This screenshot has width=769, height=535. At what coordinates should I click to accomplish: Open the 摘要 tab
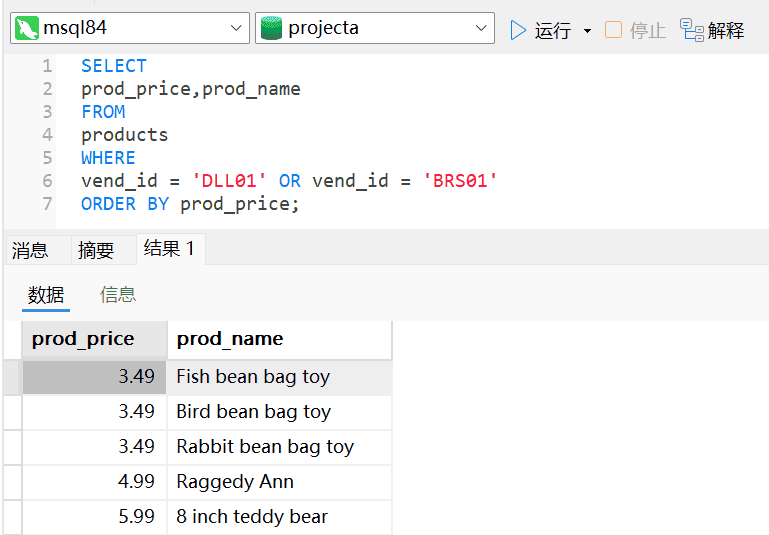(x=96, y=250)
